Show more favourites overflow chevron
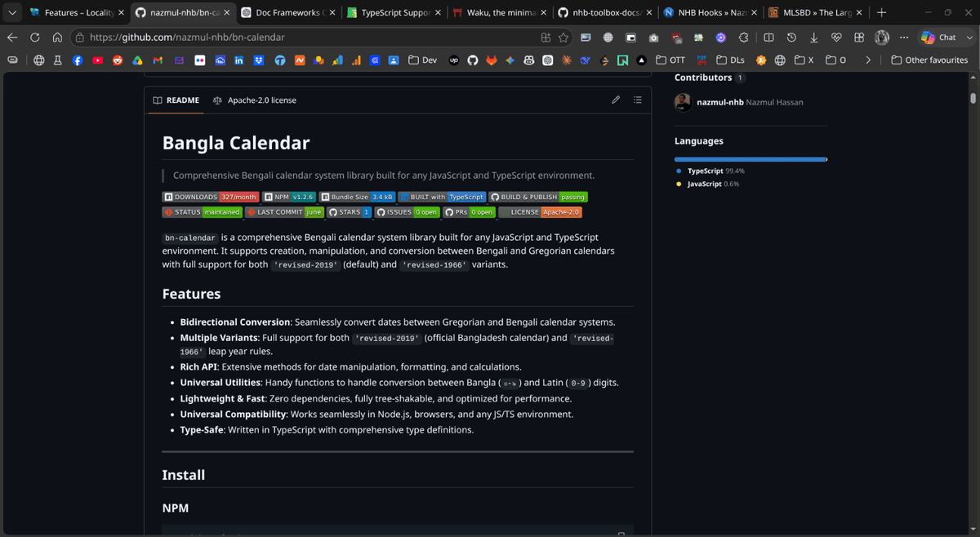 click(868, 60)
